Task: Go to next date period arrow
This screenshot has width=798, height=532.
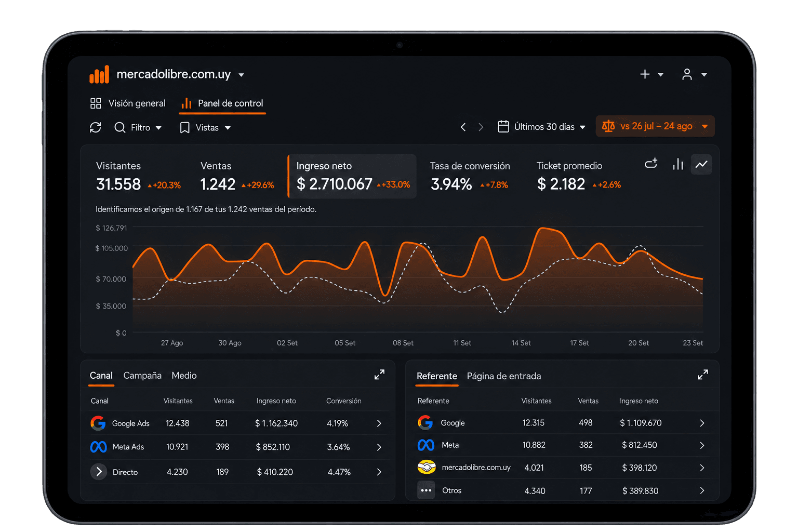Action: [x=481, y=127]
